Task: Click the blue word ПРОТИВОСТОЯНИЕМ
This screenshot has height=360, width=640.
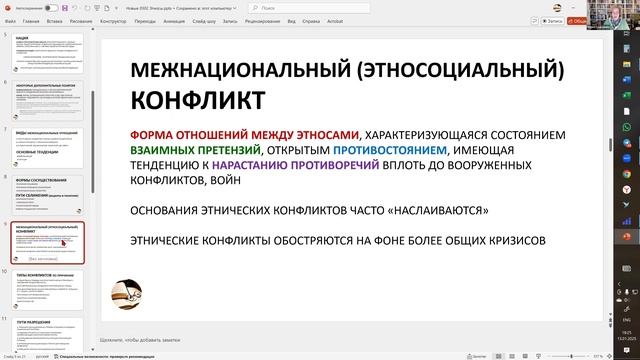Action: (x=390, y=150)
